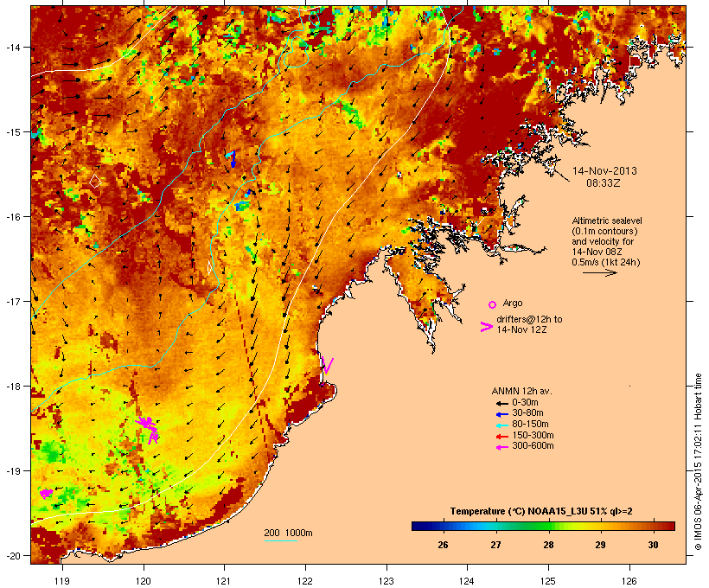709x588 pixels.
Task: Click the longitude axis label 120
Action: pos(144,581)
